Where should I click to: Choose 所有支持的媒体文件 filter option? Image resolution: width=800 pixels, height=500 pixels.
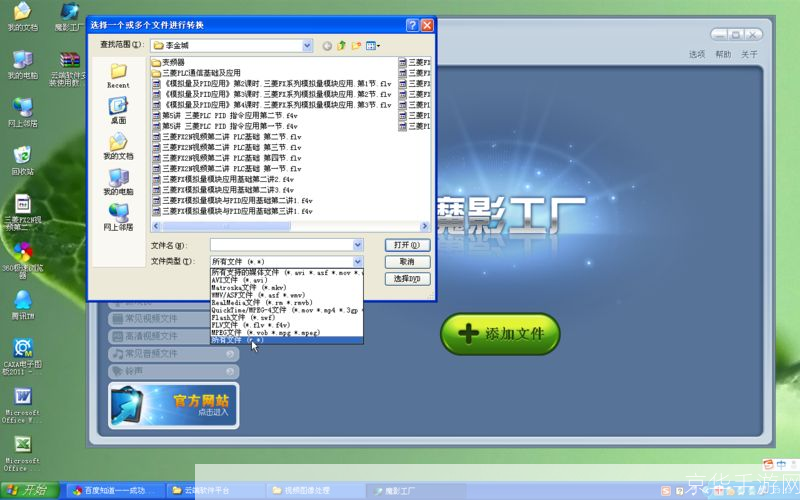[x=287, y=272]
